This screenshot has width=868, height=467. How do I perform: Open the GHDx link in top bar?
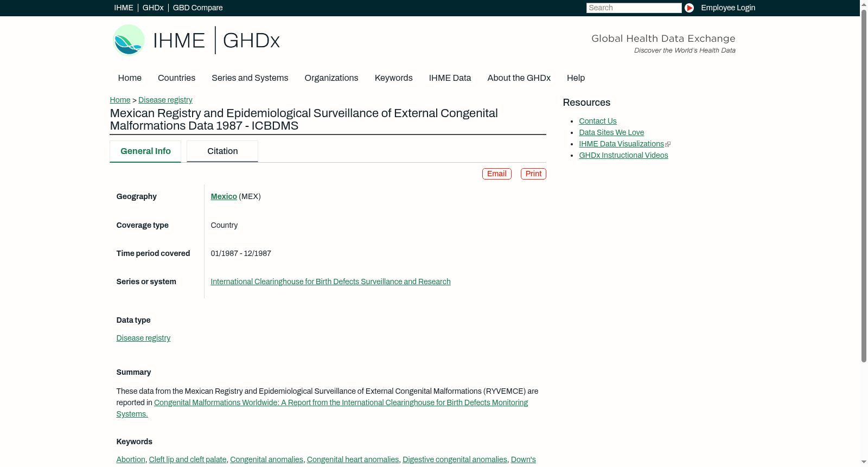point(153,8)
